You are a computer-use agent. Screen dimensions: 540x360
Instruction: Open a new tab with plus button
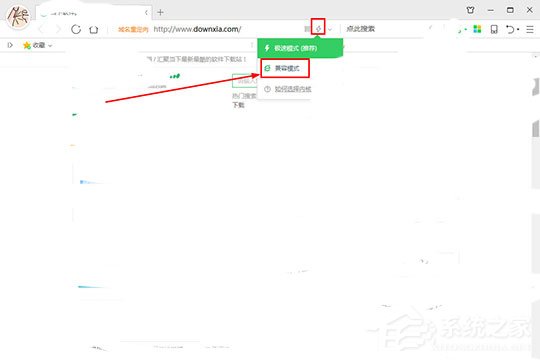click(160, 13)
